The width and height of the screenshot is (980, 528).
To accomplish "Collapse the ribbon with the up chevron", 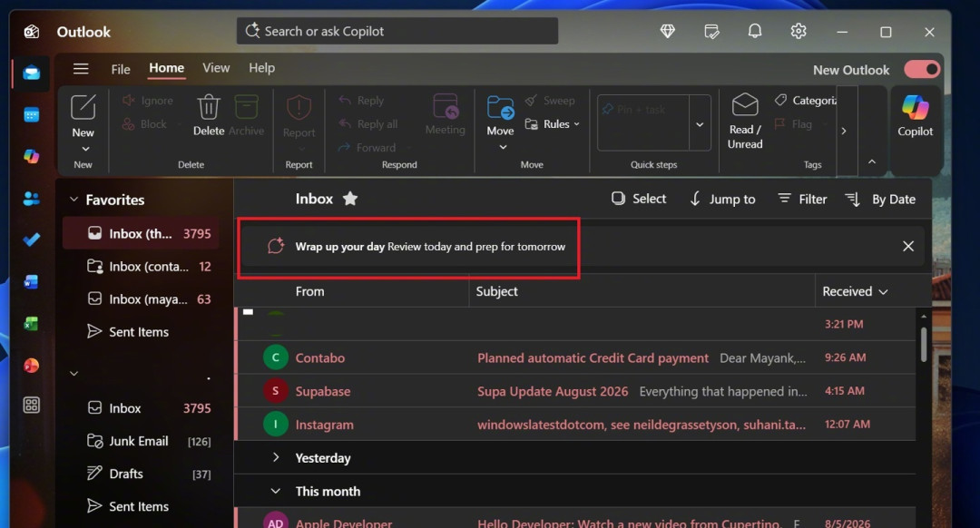I will [x=872, y=161].
